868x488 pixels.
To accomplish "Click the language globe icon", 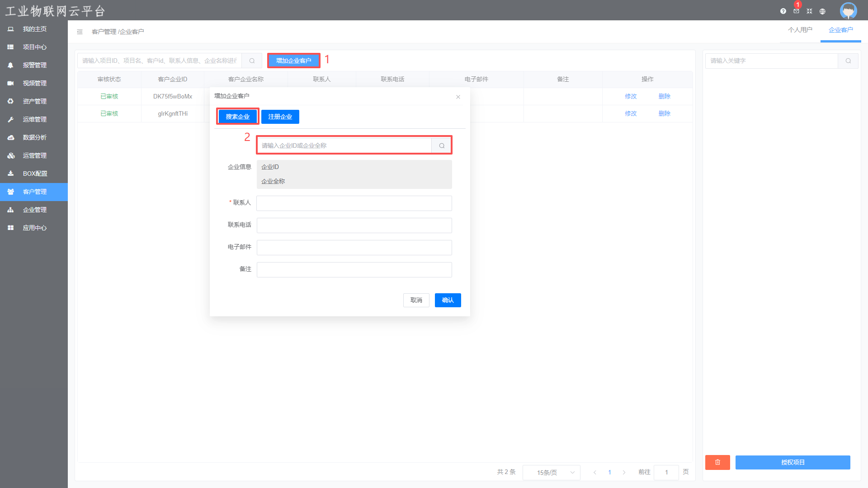I will (822, 11).
